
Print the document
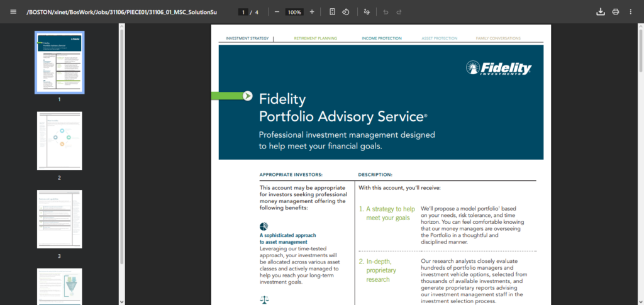coord(615,12)
